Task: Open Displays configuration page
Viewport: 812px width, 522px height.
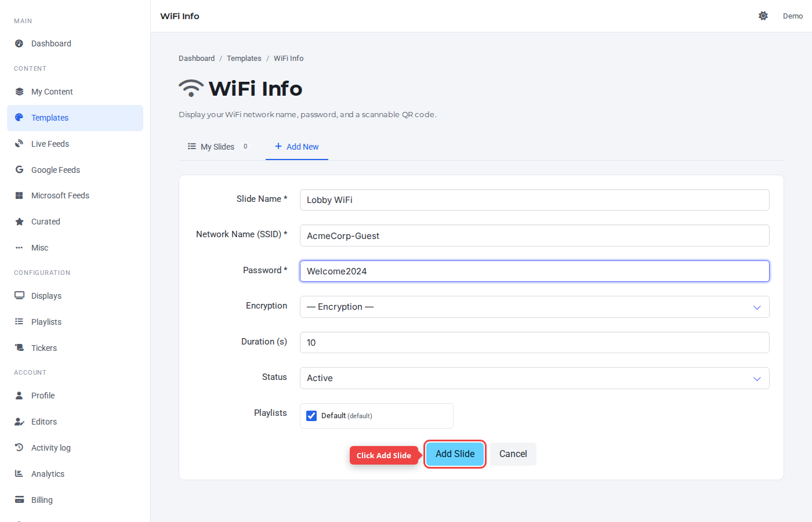Action: 75,296
